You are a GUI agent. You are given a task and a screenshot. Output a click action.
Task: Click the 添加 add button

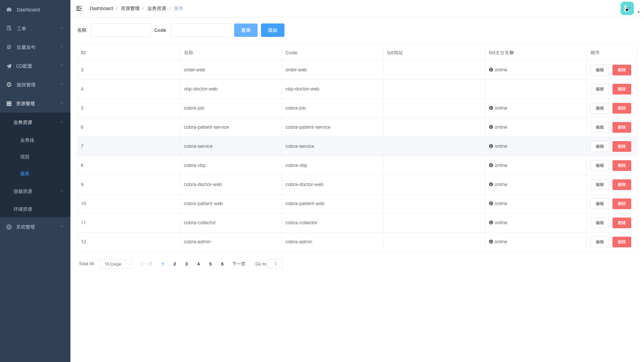point(273,30)
